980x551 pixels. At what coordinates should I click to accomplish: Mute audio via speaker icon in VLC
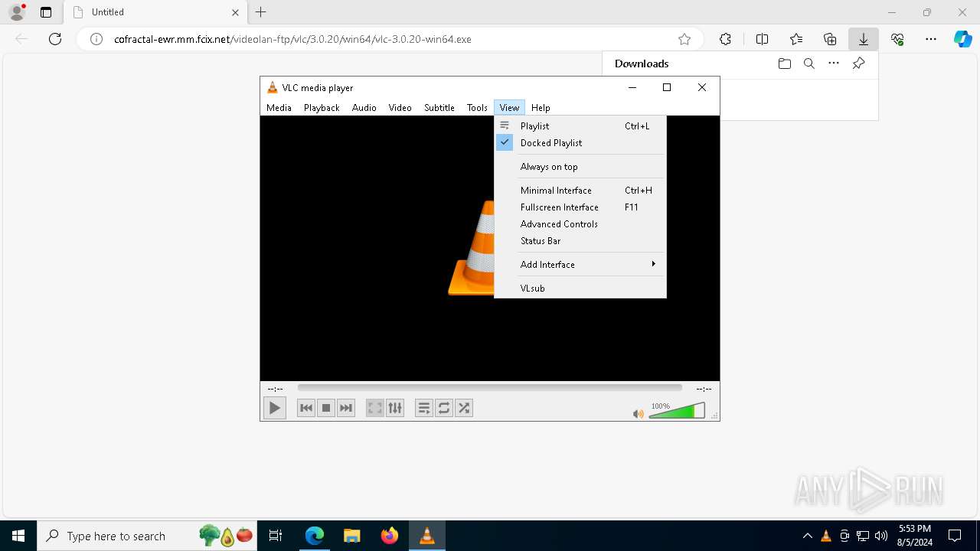point(638,414)
